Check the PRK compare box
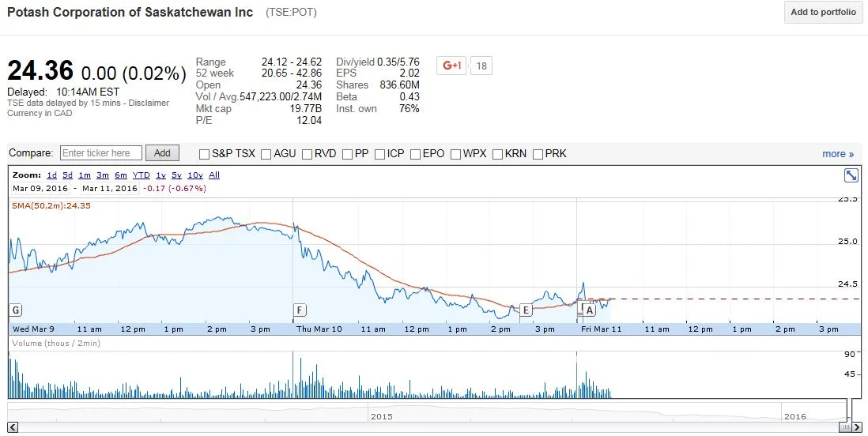This screenshot has height=436, width=868. click(538, 154)
